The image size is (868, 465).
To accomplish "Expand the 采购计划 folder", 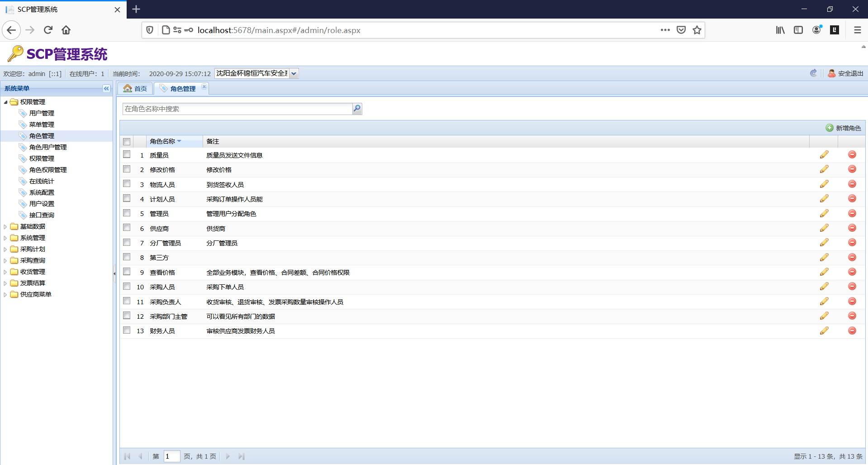I will click(5, 249).
